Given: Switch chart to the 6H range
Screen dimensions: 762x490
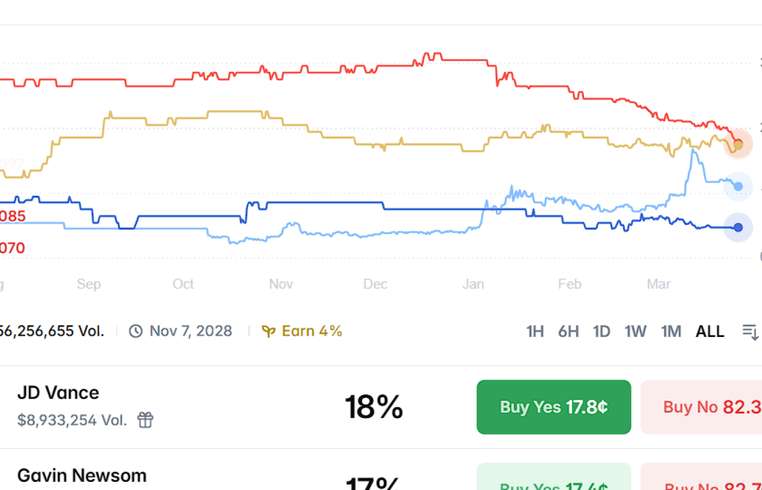Looking at the screenshot, I should (568, 331).
